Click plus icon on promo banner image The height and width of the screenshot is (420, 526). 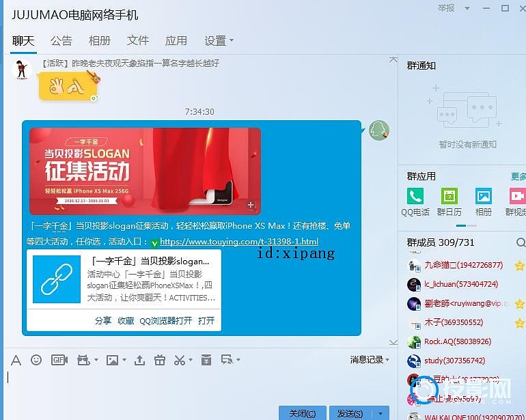click(x=251, y=205)
